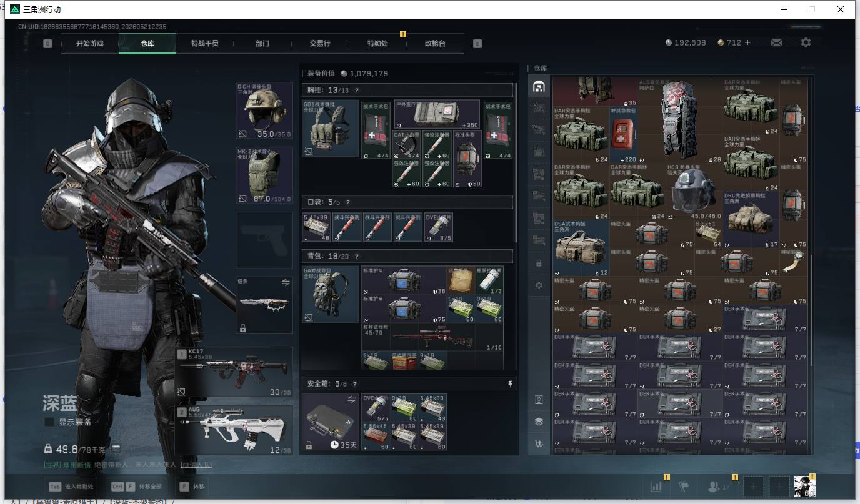The image size is (860, 504).
Task: Select the 5.56x45 ammo in safe box
Action: click(376, 436)
